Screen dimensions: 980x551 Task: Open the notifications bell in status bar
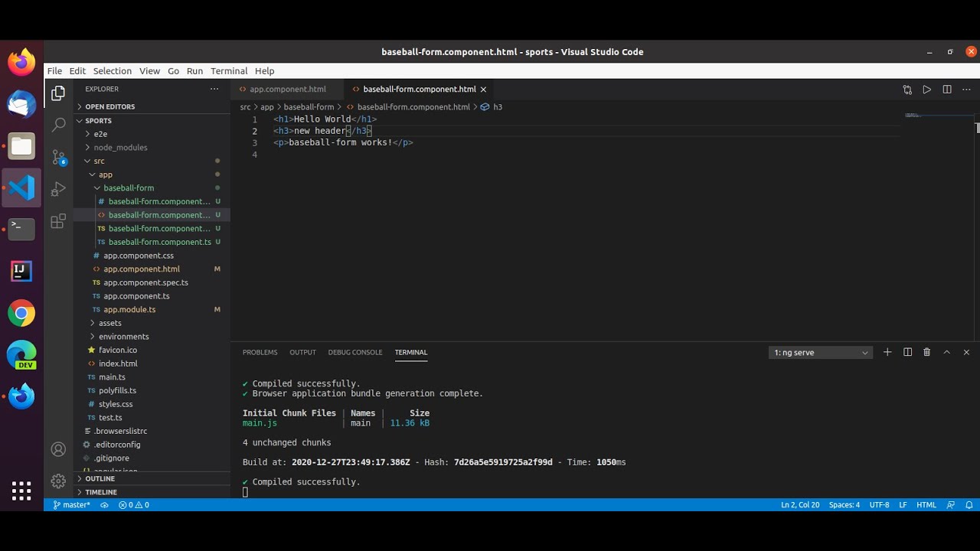coord(969,505)
